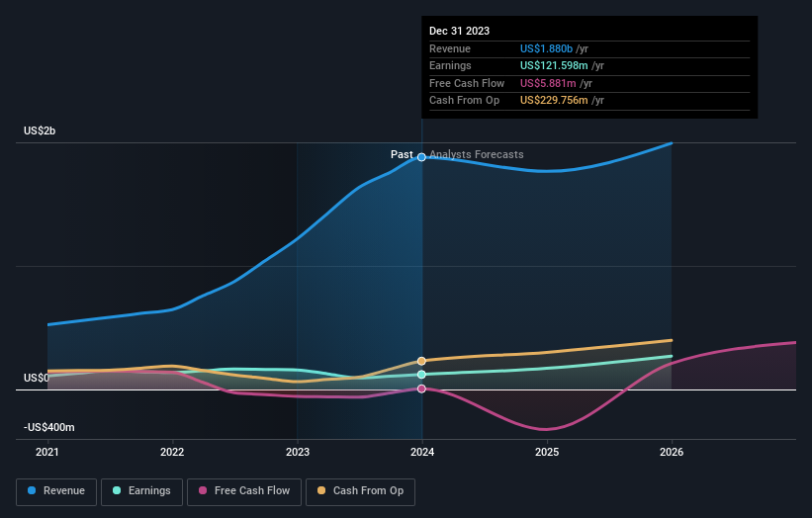Click the Past label on chart
Image resolution: width=812 pixels, height=518 pixels.
402,154
